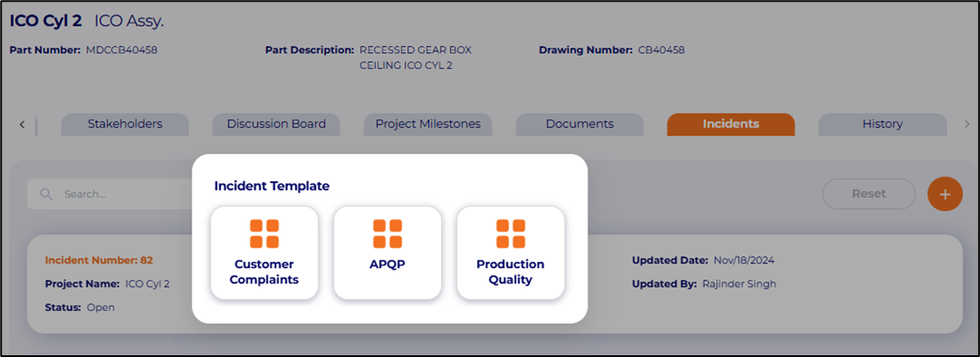Click the orange plus add incident button
Viewport: 980px width, 357px height.
pos(944,193)
